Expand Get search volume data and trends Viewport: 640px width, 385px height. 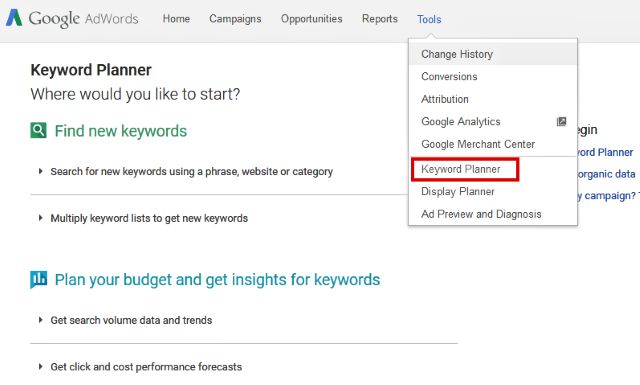tap(131, 320)
